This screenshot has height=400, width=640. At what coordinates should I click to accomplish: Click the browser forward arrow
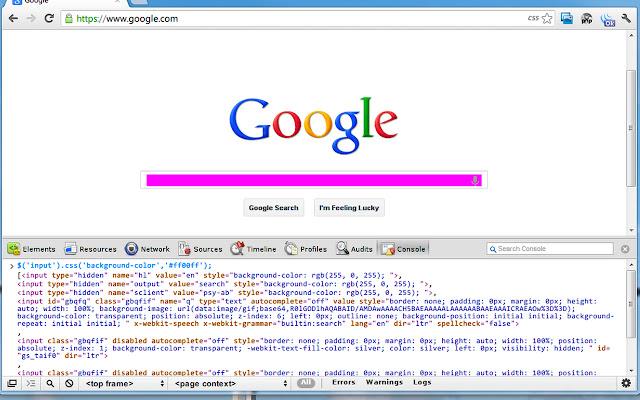click(31, 18)
